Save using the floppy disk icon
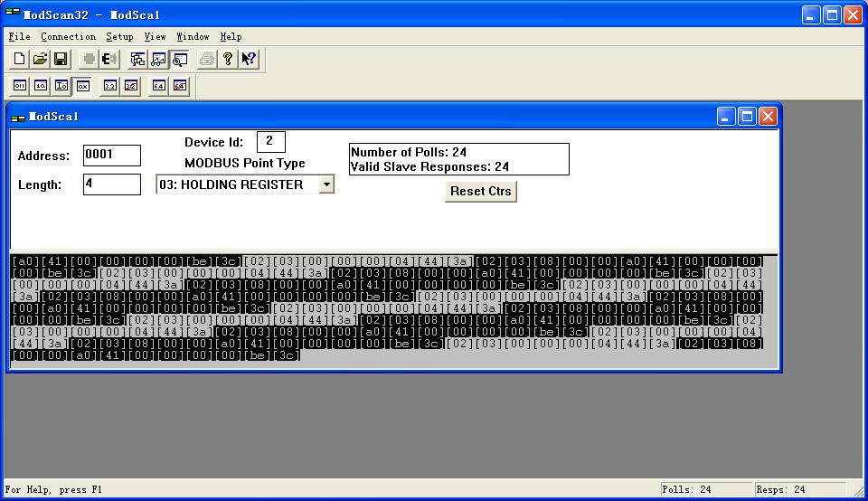The width and height of the screenshot is (868, 501). pyautogui.click(x=61, y=59)
